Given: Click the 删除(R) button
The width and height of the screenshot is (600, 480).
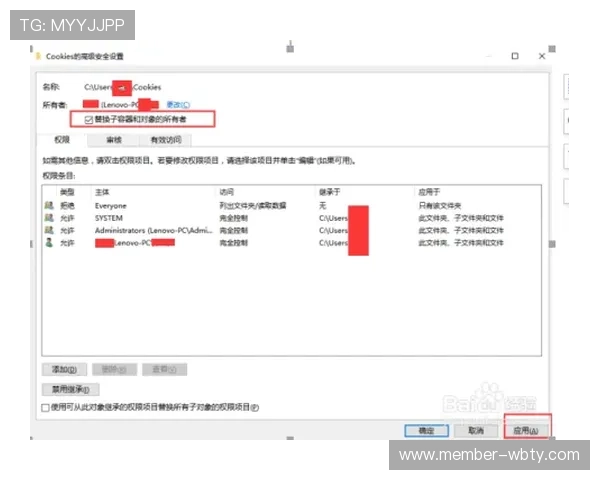Looking at the screenshot, I should tap(114, 369).
